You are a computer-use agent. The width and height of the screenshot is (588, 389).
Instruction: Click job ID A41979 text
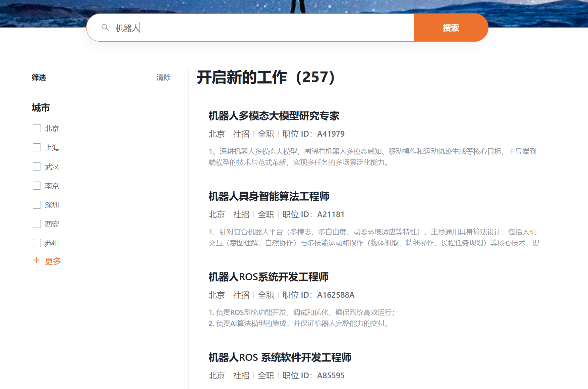331,134
